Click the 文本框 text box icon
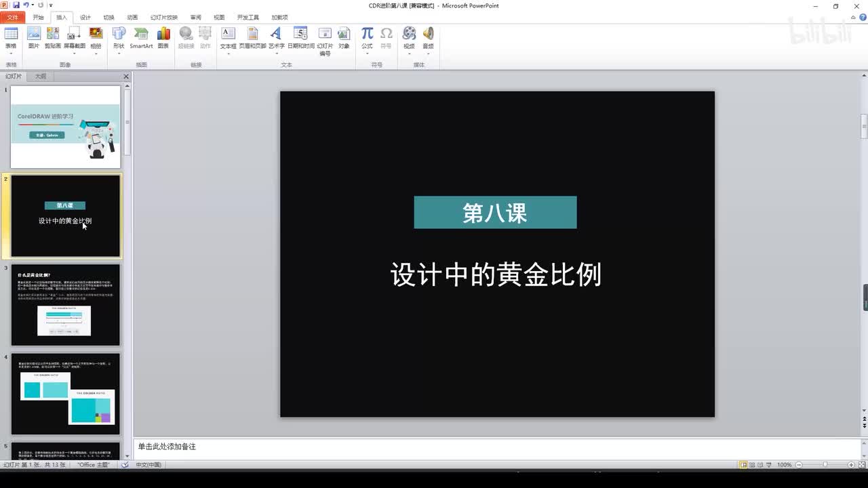The width and height of the screenshot is (868, 488). click(x=229, y=34)
